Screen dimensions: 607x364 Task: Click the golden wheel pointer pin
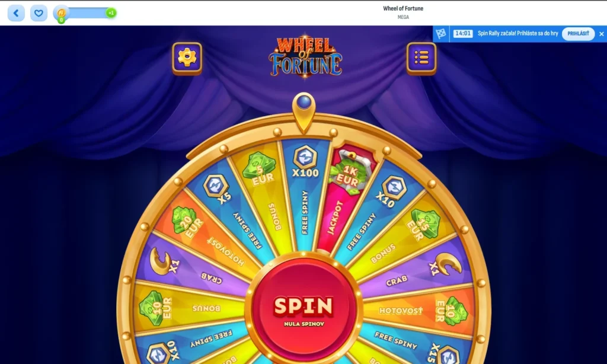(304, 111)
